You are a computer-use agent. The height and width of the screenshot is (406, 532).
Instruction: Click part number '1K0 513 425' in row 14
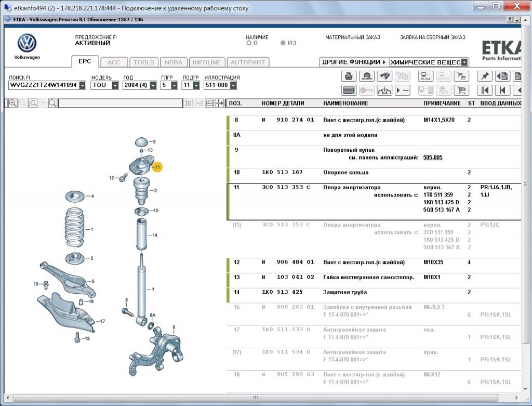282,292
